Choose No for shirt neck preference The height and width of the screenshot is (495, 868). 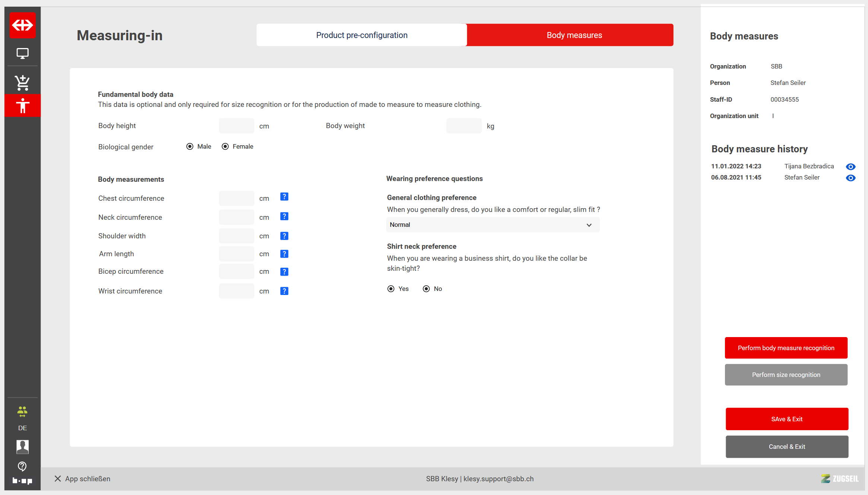tap(426, 289)
